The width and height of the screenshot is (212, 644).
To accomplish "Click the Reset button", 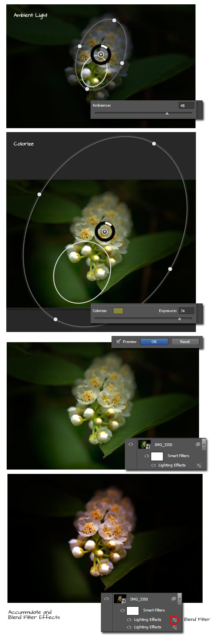I will point(185,342).
